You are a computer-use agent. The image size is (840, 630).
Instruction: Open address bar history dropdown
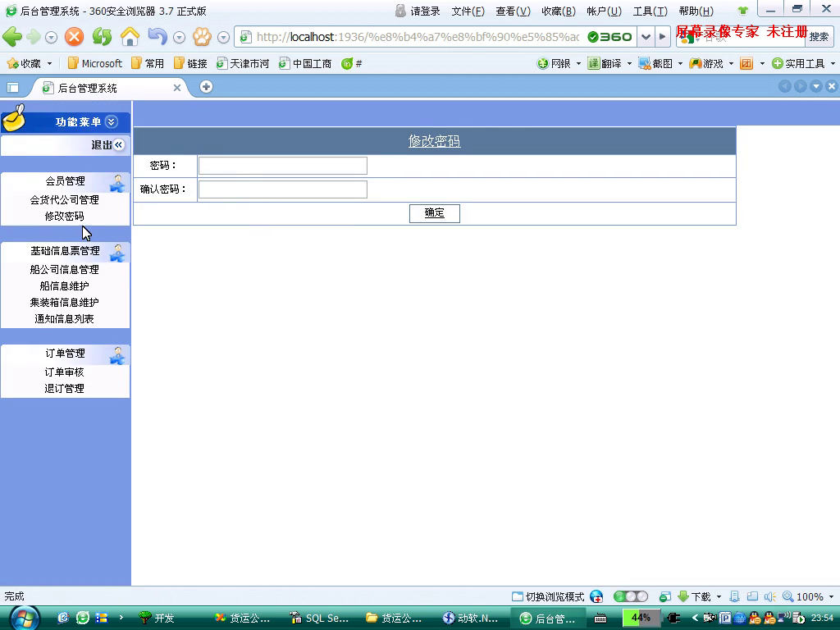(x=646, y=36)
